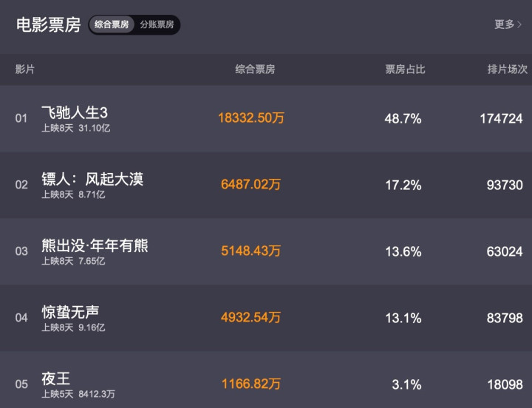
Task: Click the 63024 screenings count
Action: point(504,251)
